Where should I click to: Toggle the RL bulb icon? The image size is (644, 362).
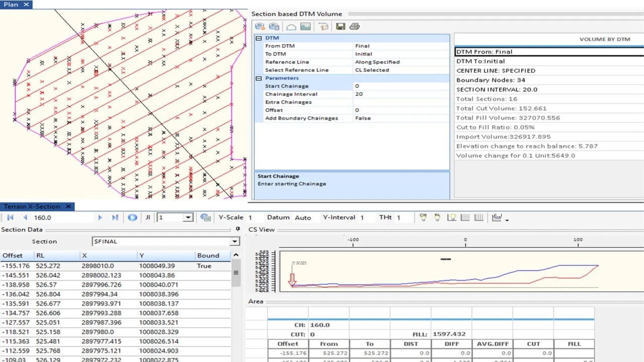(437, 217)
